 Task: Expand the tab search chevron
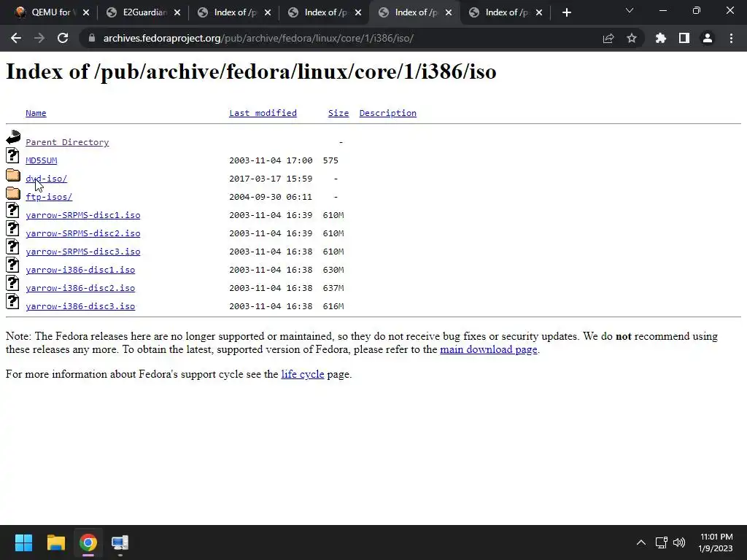[x=630, y=10]
